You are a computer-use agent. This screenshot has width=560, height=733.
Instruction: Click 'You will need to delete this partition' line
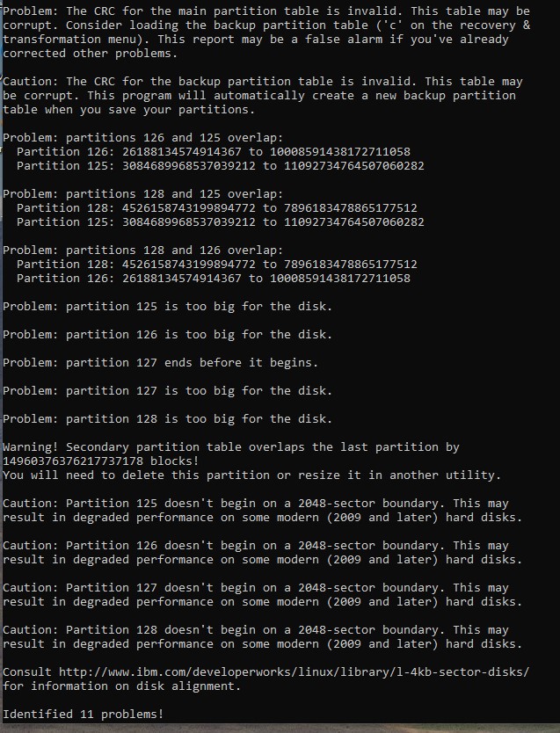[x=252, y=475]
